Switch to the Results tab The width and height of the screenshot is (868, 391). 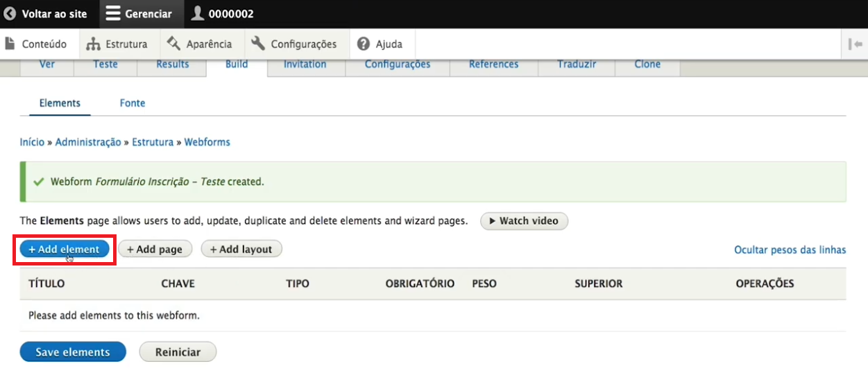click(172, 64)
